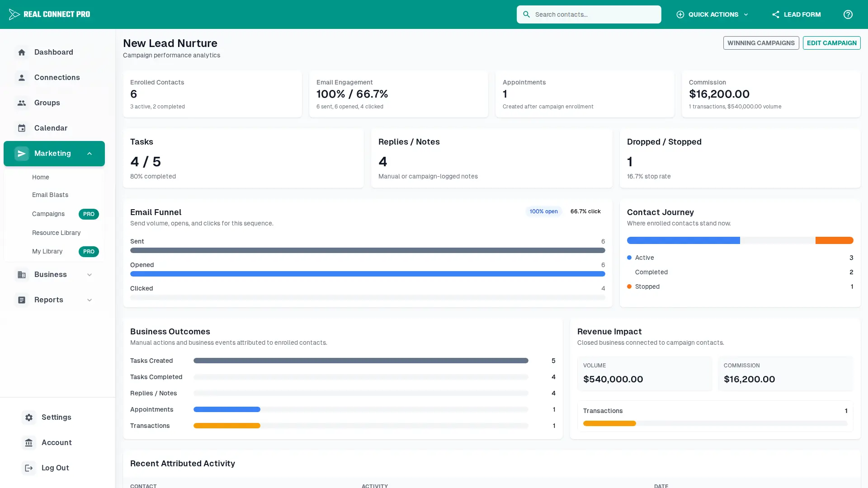The width and height of the screenshot is (868, 488).
Task: Click the Recent Attributed Activity heading
Action: 183,464
